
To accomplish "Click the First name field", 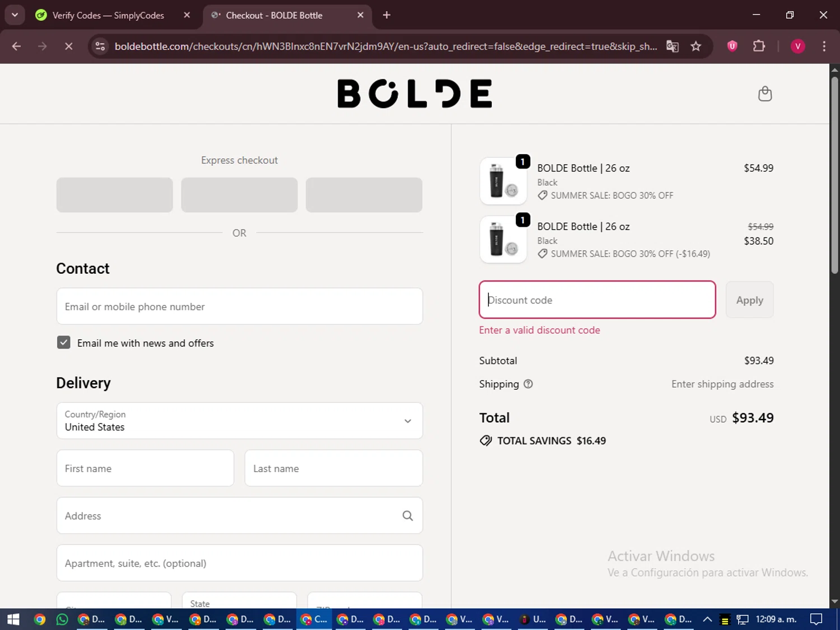I will tap(145, 468).
